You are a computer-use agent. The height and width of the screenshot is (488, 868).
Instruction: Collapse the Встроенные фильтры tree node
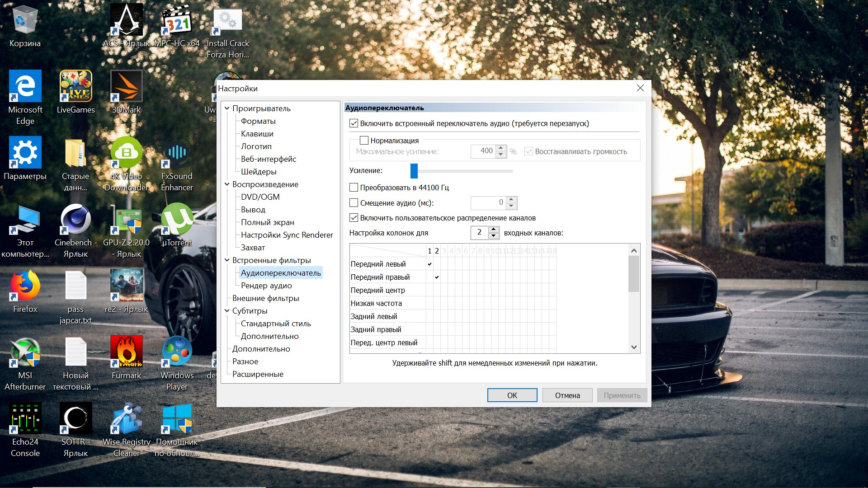227,260
